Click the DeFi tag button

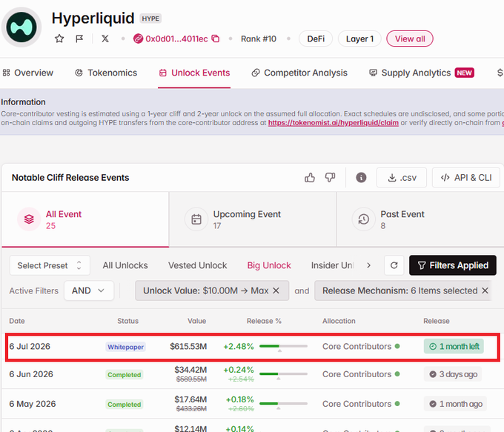(316, 39)
